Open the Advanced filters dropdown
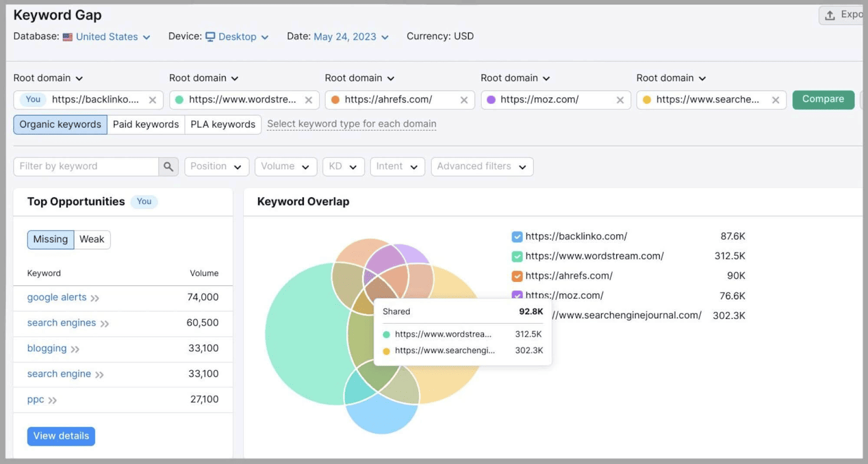Viewport: 868px width, 464px height. (482, 166)
